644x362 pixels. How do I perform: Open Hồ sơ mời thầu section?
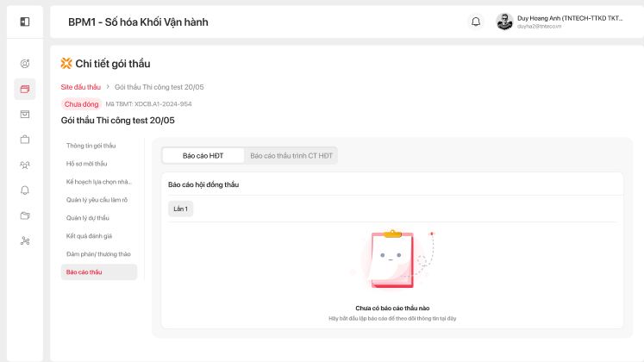tap(87, 164)
